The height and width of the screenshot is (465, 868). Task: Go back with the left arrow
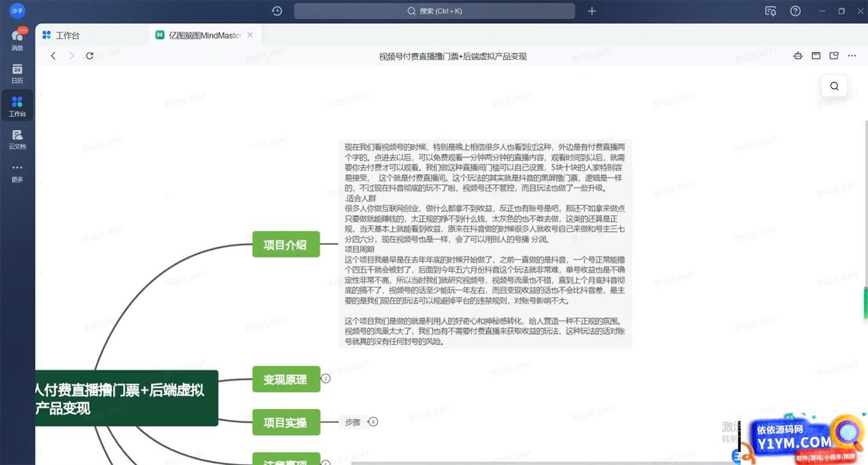coord(53,56)
